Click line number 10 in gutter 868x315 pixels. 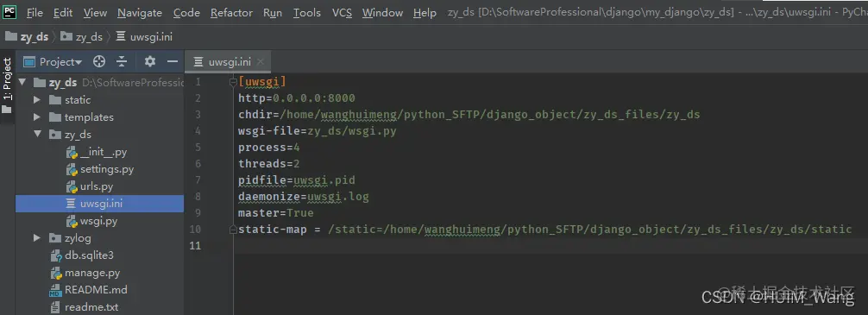[195, 230]
